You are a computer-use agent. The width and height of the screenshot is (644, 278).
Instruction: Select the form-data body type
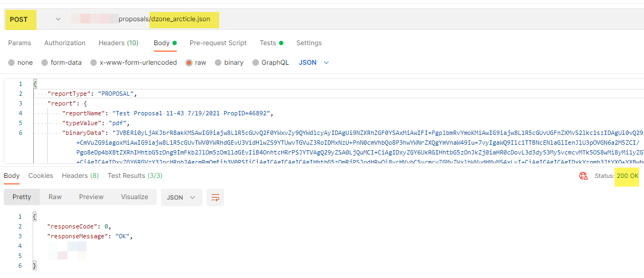61,63
